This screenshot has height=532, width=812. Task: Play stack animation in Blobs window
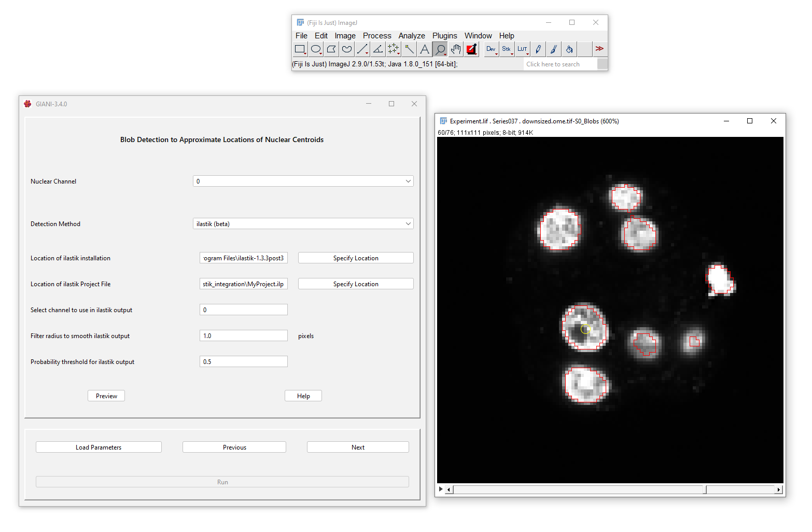pyautogui.click(x=441, y=489)
